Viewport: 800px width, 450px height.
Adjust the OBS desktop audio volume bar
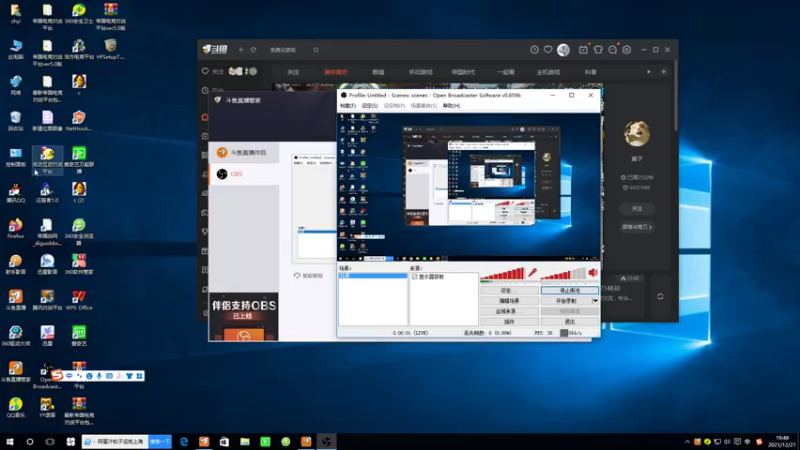[563, 274]
